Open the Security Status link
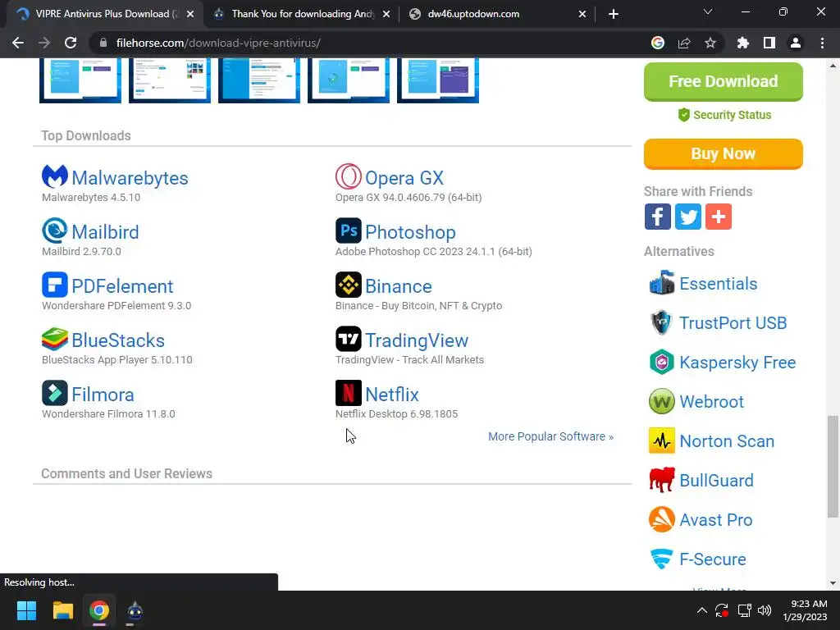 (x=724, y=115)
